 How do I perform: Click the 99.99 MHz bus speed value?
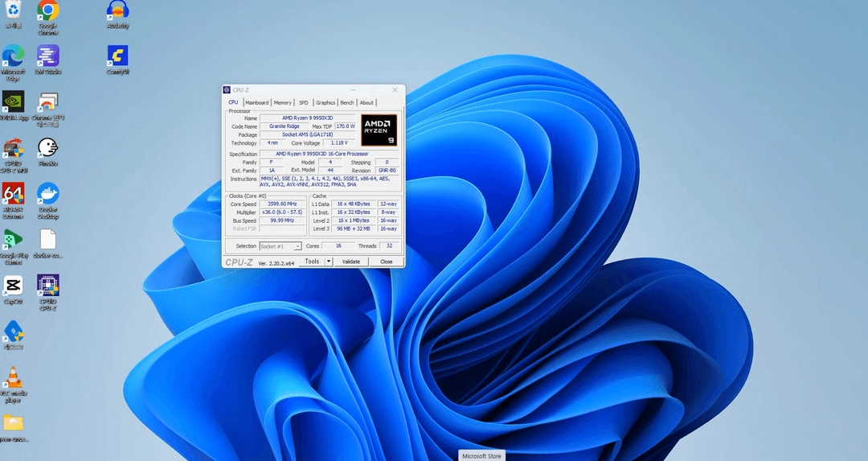tap(282, 220)
